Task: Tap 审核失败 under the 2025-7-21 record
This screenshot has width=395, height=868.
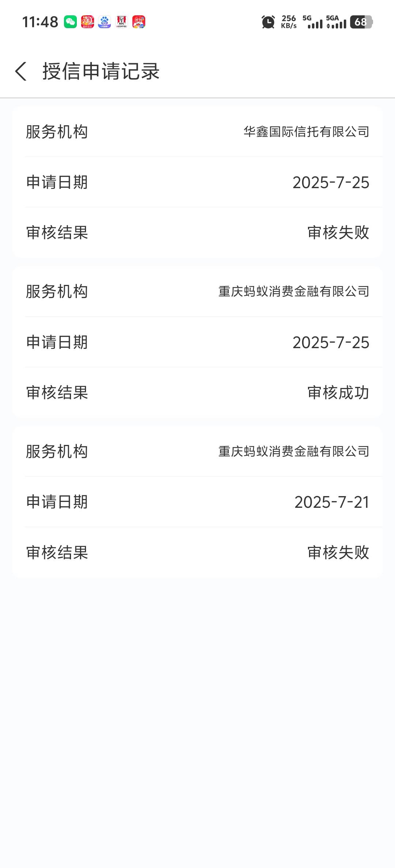Action: click(338, 552)
